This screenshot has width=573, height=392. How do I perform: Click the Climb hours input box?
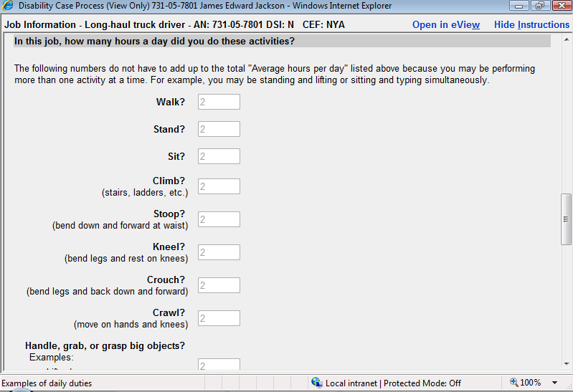[219, 186]
